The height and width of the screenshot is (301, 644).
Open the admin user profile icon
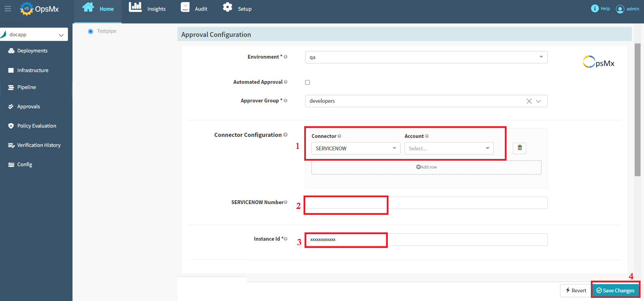tap(620, 9)
